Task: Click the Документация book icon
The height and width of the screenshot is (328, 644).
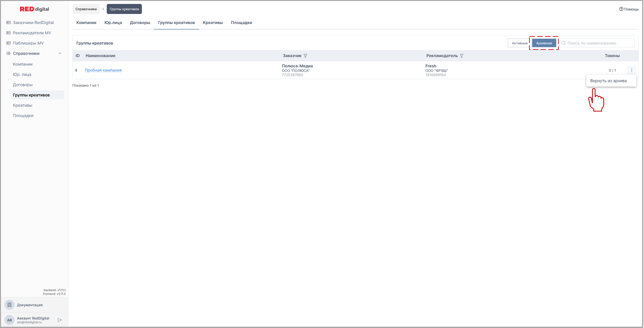Action: tap(9, 305)
